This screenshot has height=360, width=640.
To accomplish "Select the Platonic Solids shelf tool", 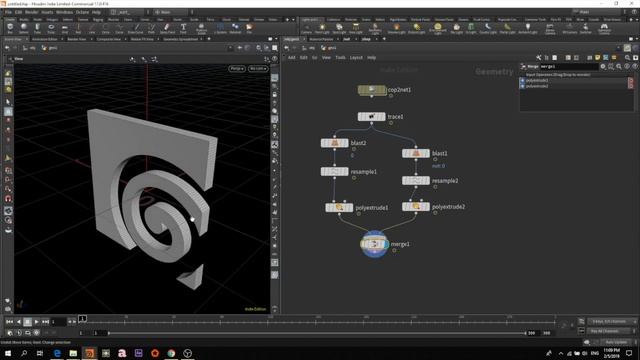I will tap(201, 28).
